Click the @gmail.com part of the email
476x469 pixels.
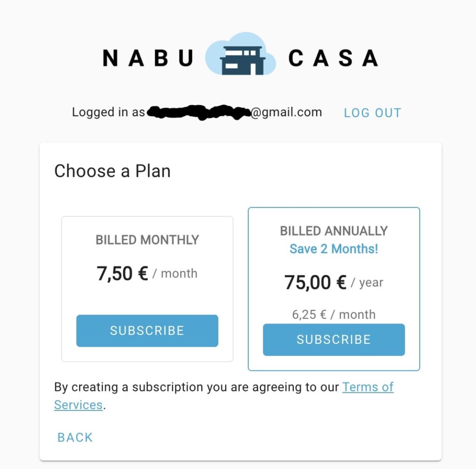point(286,113)
